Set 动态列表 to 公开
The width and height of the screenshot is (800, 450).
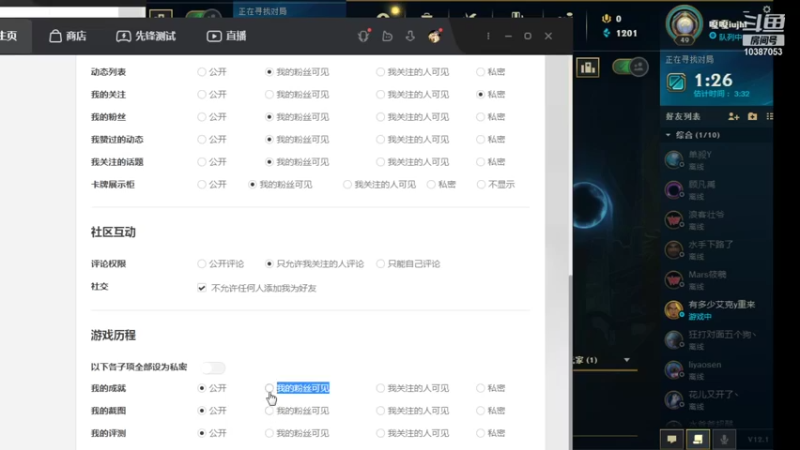[202, 72]
